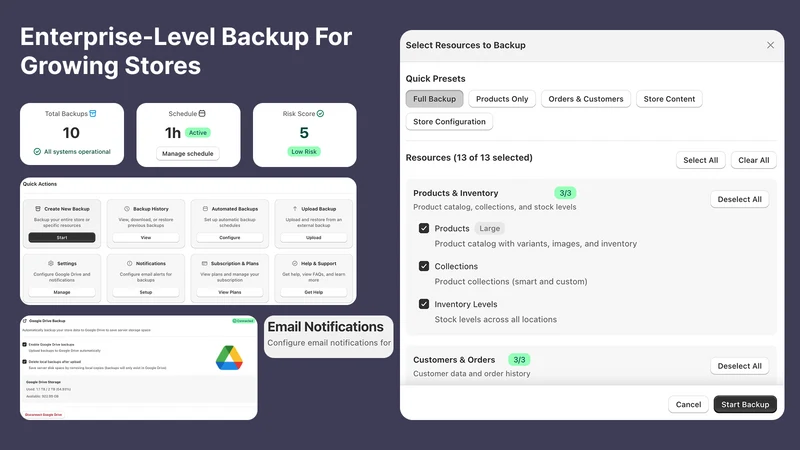Click the Select All button
The height and width of the screenshot is (450, 800).
(701, 160)
